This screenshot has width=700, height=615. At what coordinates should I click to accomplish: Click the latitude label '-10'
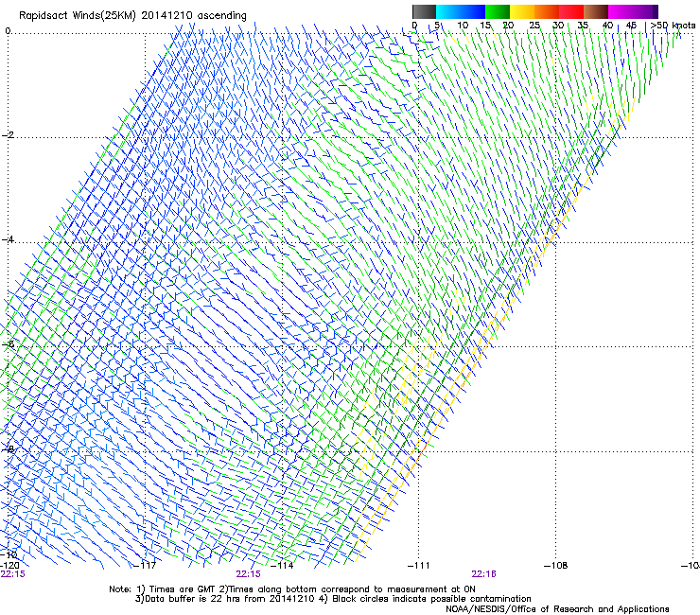click(9, 554)
